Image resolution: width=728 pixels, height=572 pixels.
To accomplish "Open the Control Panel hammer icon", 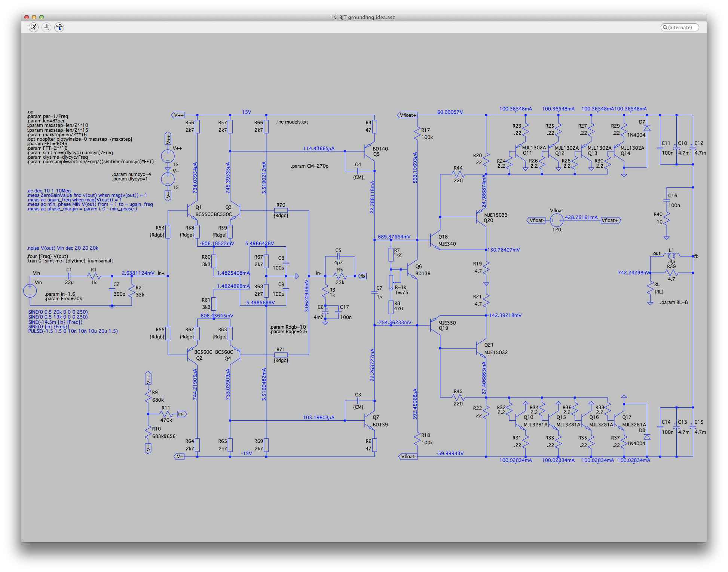I will pyautogui.click(x=59, y=27).
